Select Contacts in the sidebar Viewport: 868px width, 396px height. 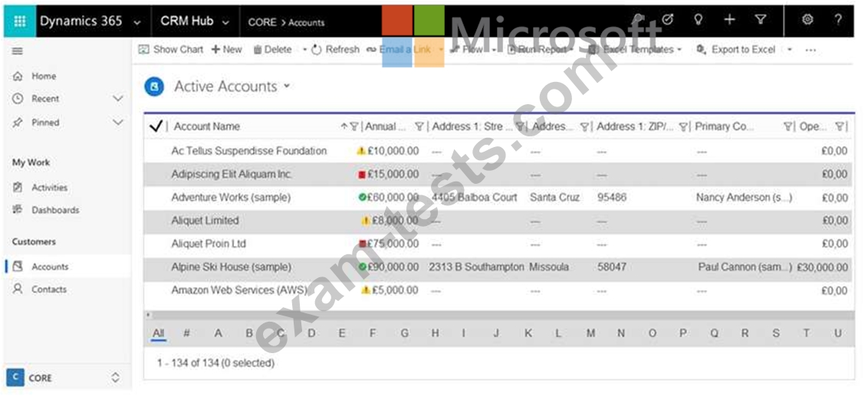(x=48, y=290)
